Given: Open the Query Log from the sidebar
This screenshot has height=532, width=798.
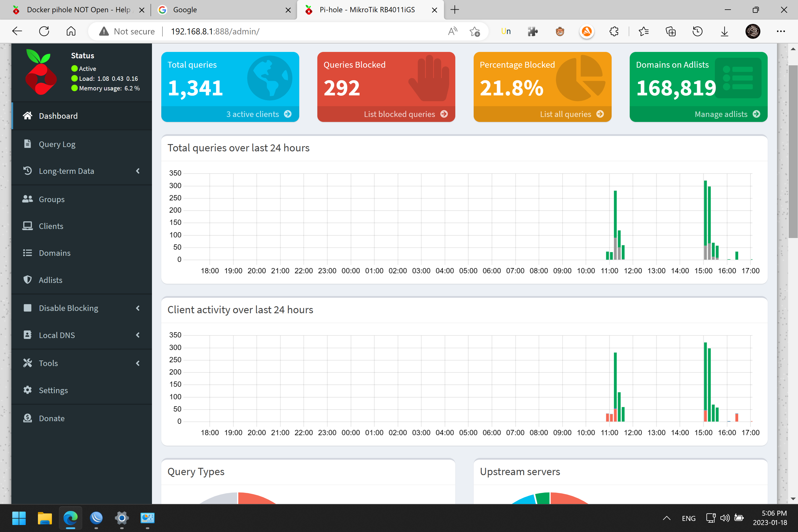Looking at the screenshot, I should pyautogui.click(x=57, y=144).
